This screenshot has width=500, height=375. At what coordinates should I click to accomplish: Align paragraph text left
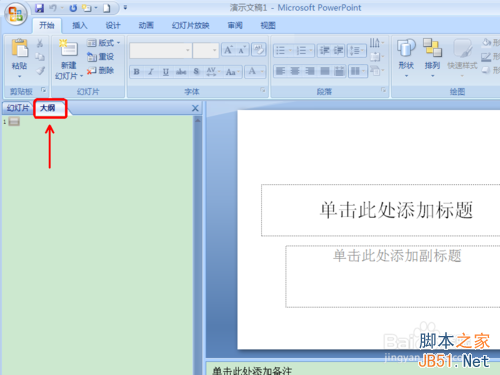click(x=281, y=71)
